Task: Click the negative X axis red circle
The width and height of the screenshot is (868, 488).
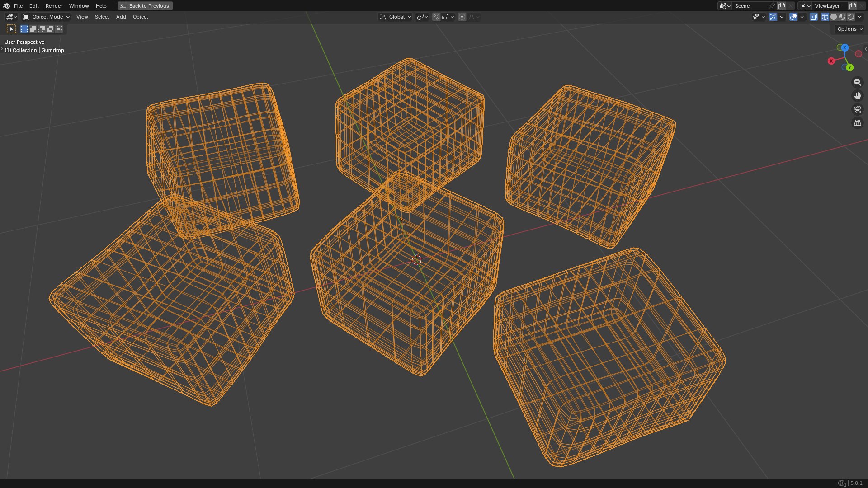Action: coord(859,54)
